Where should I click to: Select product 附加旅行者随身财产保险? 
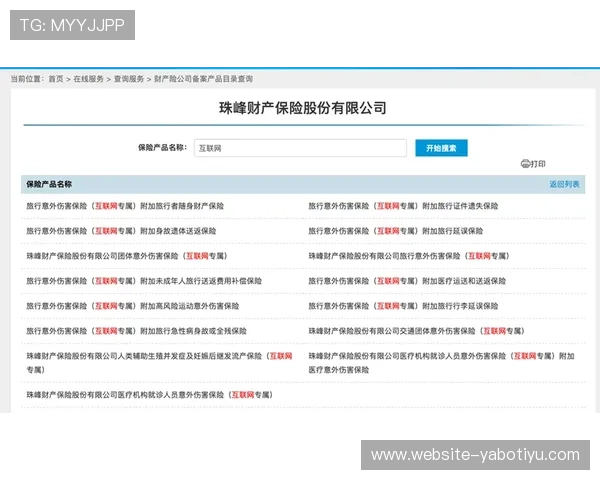coord(125,206)
